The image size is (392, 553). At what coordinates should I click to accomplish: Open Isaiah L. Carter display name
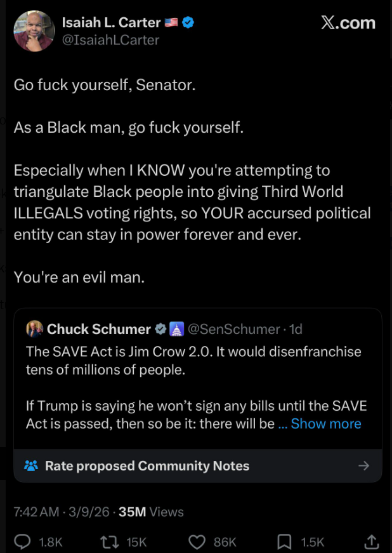click(x=111, y=23)
